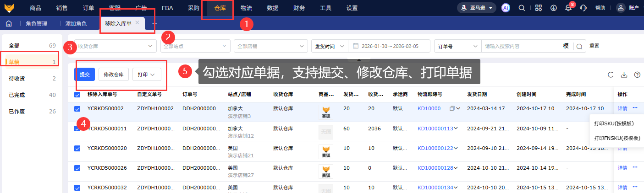Screen dimensions: 644x193
Task: Open the more-actions dots for row YCRKD500002
Action: tap(635, 108)
